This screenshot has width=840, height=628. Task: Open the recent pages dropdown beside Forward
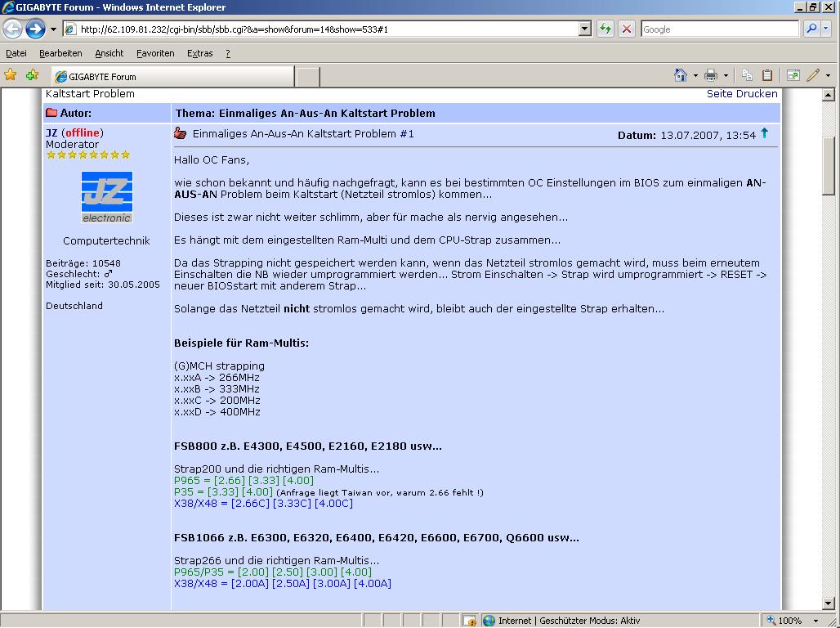(x=53, y=29)
